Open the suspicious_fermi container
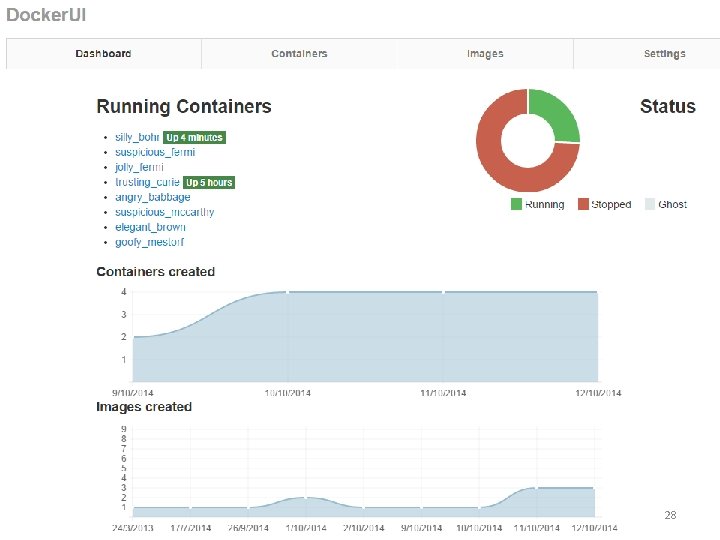The image size is (720, 540). [155, 152]
